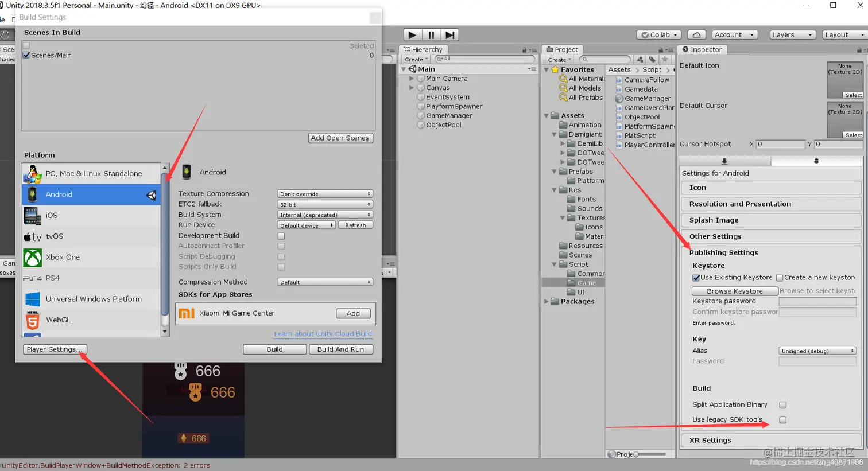Expand Main Camera in Hierarchy
This screenshot has width=868, height=471.
(411, 79)
